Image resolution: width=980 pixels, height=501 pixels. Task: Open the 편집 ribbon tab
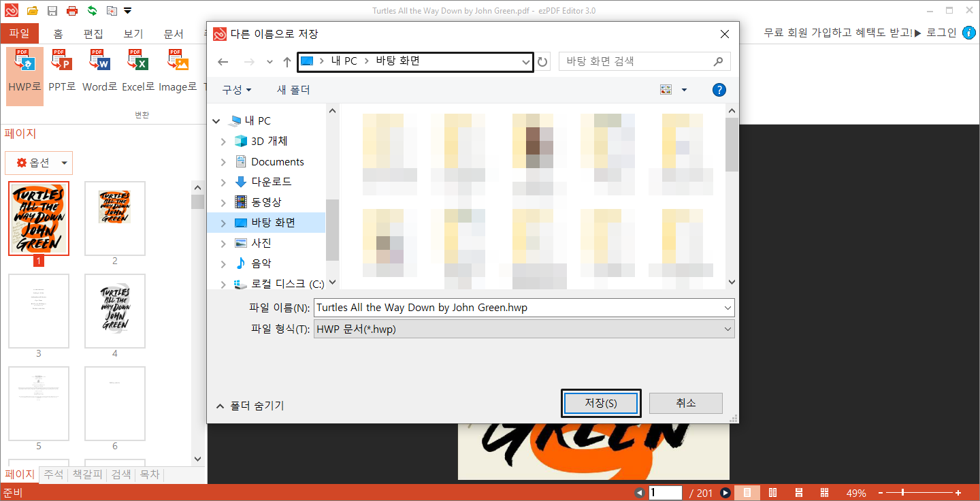click(x=93, y=33)
